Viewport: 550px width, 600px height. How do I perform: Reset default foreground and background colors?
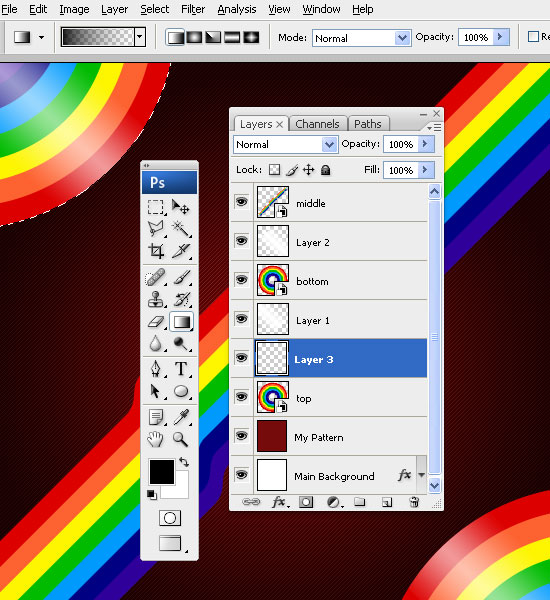(152, 494)
